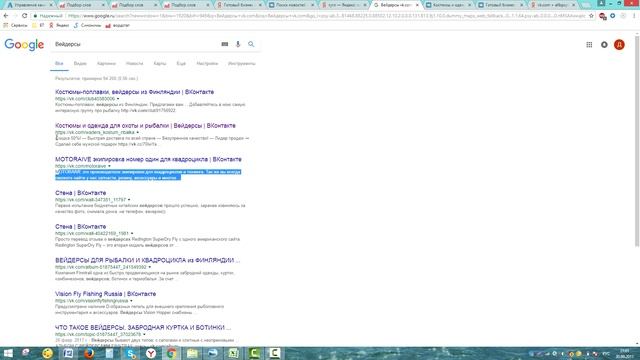640x360 pixels.
Task: Expand arrow beside waders_kostum_rbalka URL
Action: pos(138,132)
